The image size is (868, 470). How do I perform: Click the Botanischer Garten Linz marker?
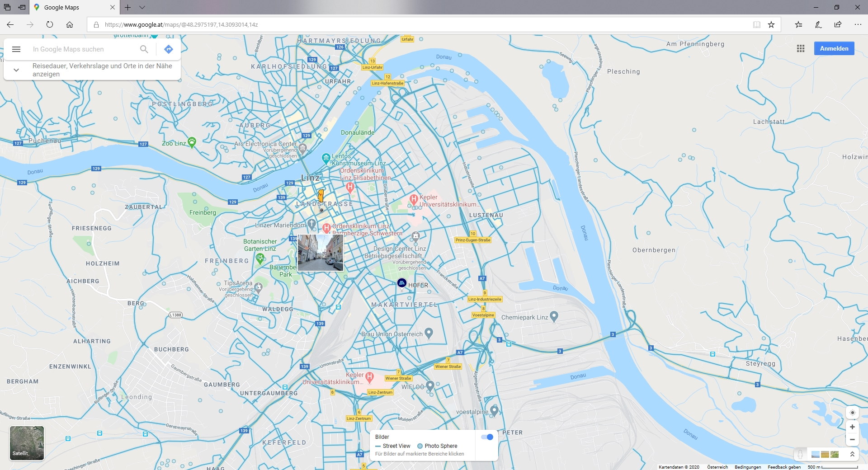pyautogui.click(x=260, y=258)
